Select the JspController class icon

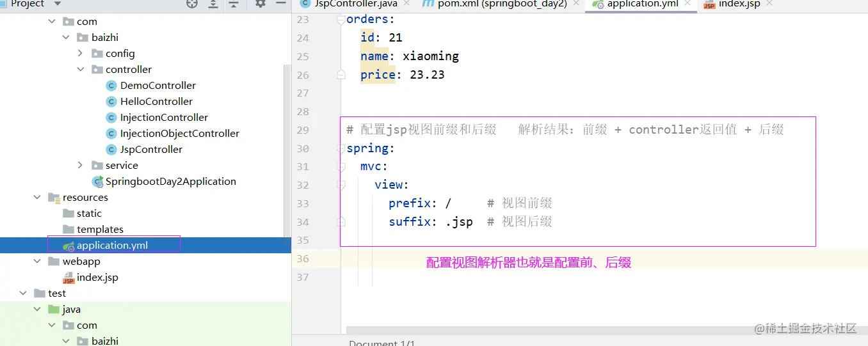[111, 150]
